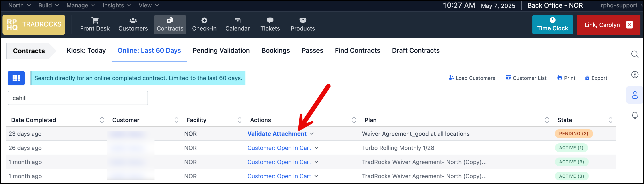644x184 pixels.
Task: Open the Front Desk cart icon
Action: pos(95,20)
